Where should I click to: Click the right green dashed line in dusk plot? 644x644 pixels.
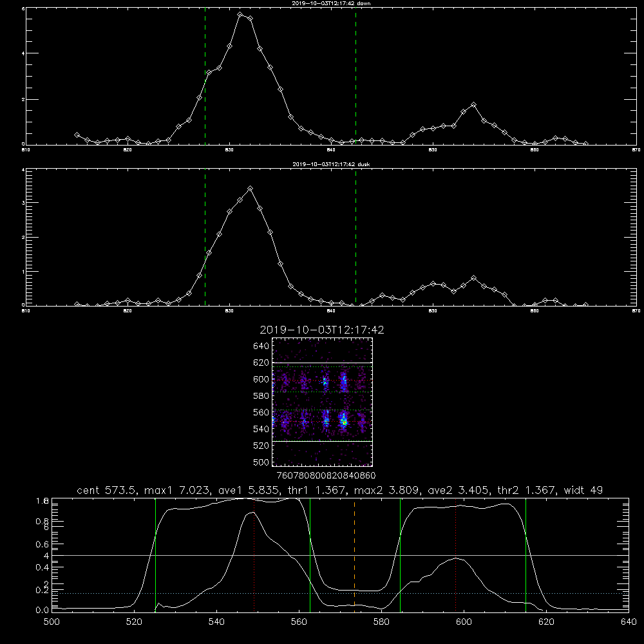pyautogui.click(x=355, y=237)
